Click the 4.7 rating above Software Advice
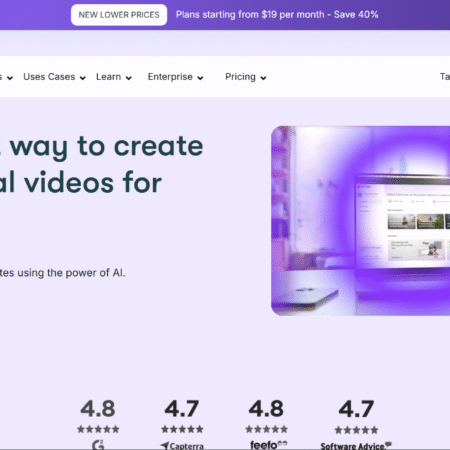450x450 pixels. (x=356, y=409)
